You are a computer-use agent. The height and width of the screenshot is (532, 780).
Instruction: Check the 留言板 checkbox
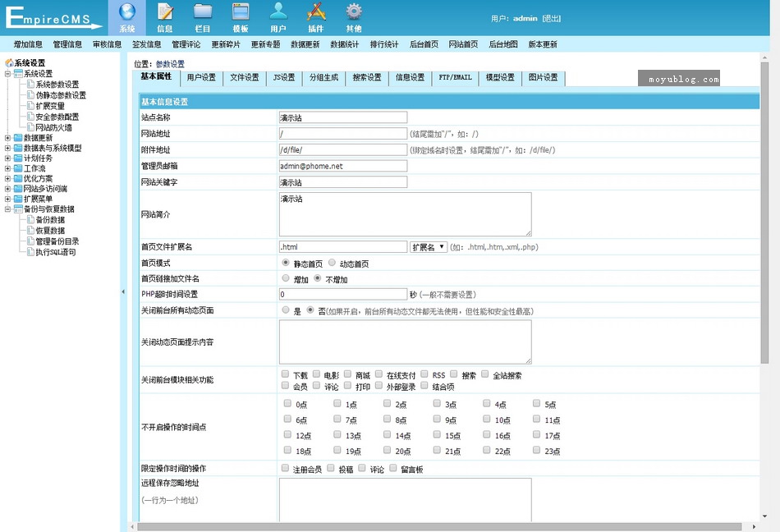[x=393, y=468]
